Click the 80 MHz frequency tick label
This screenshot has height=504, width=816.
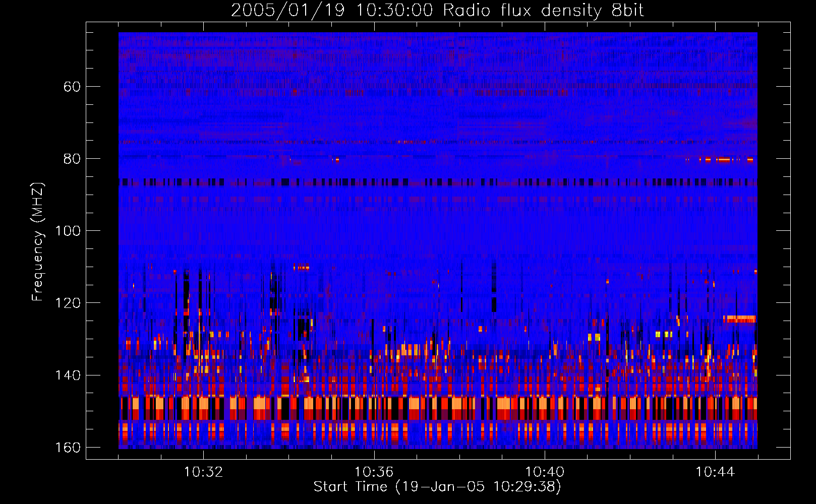[72, 159]
